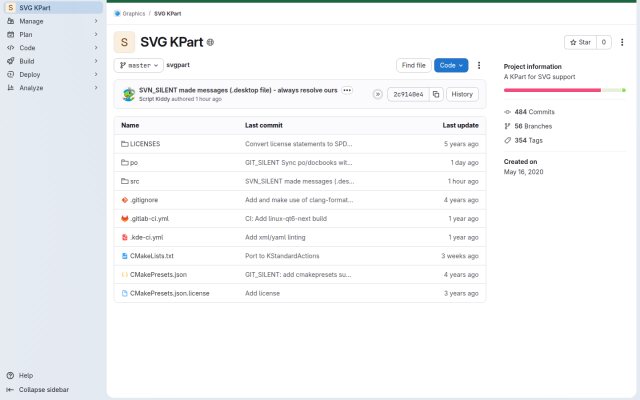Click the Build rocket icon in sidebar
This screenshot has width=640, height=400.
pyautogui.click(x=11, y=61)
